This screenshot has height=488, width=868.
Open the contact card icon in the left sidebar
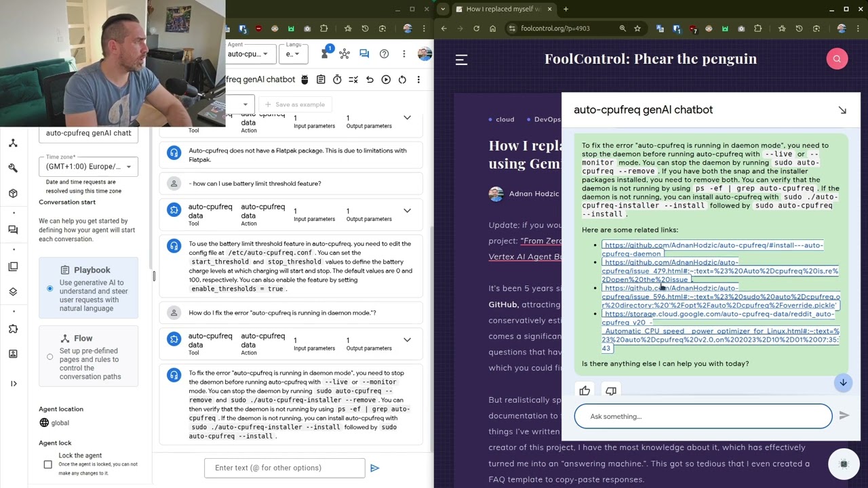tap(13, 354)
